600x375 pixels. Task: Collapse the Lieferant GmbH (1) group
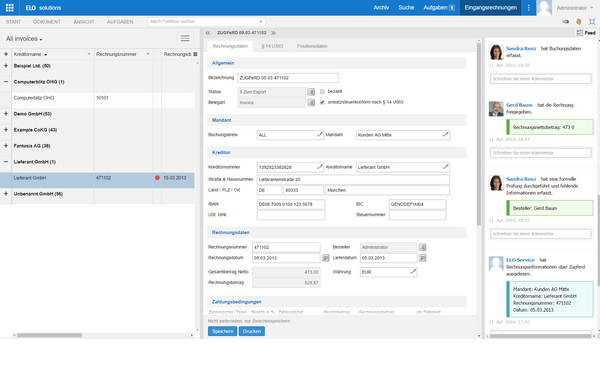click(x=6, y=162)
